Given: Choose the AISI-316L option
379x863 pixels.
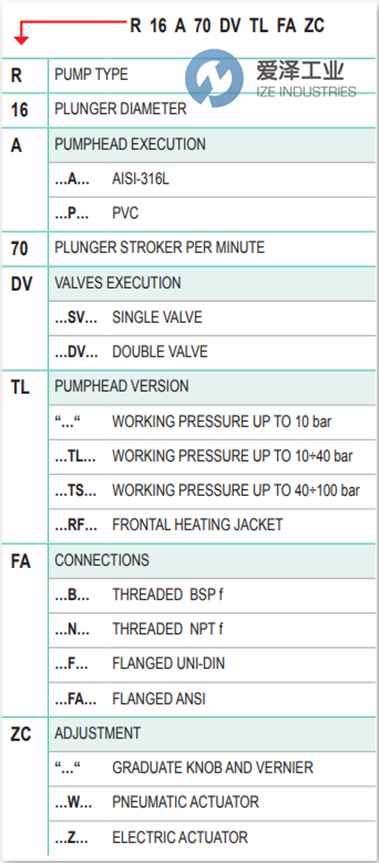Looking at the screenshot, I should tap(212, 179).
